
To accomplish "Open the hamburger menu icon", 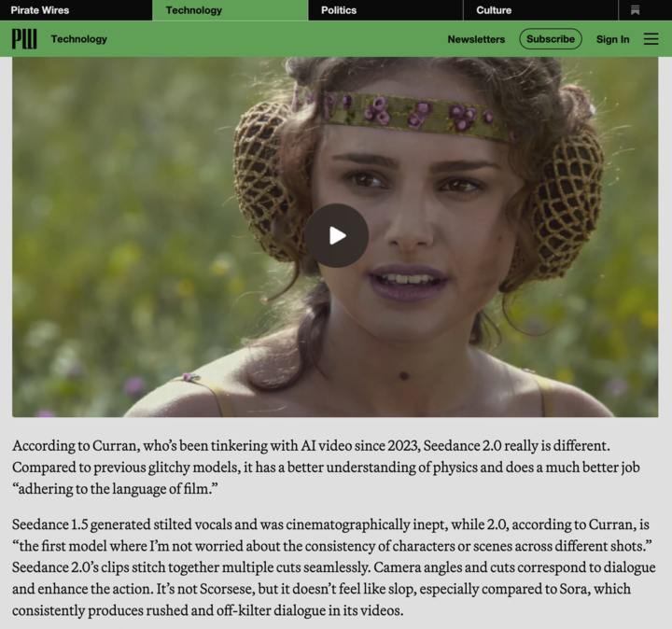I will point(651,39).
